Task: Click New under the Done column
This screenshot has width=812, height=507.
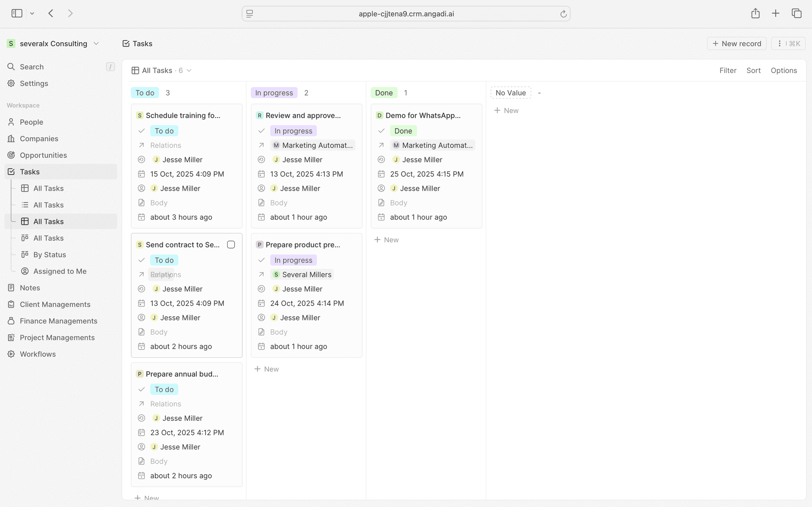Action: [386, 240]
